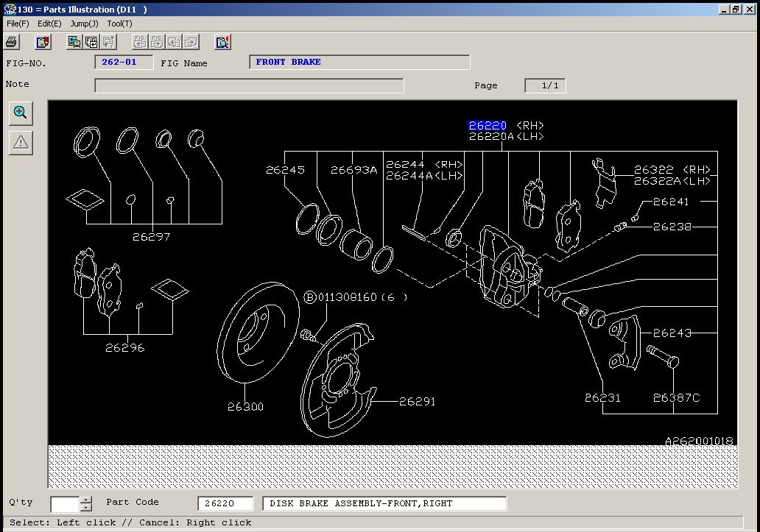Click the Note text field
The image size is (760, 532).
click(x=249, y=85)
